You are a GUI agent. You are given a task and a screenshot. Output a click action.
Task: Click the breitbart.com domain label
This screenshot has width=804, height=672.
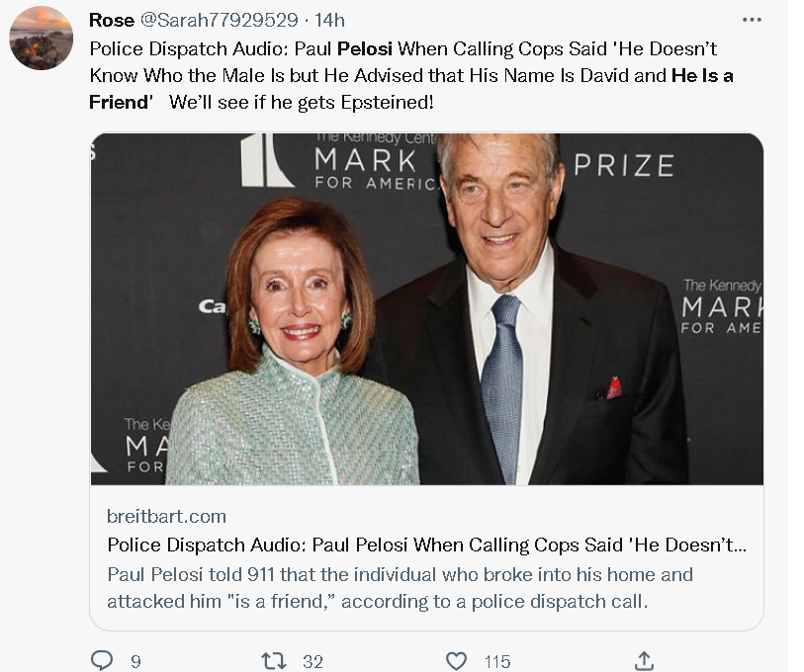click(x=166, y=516)
